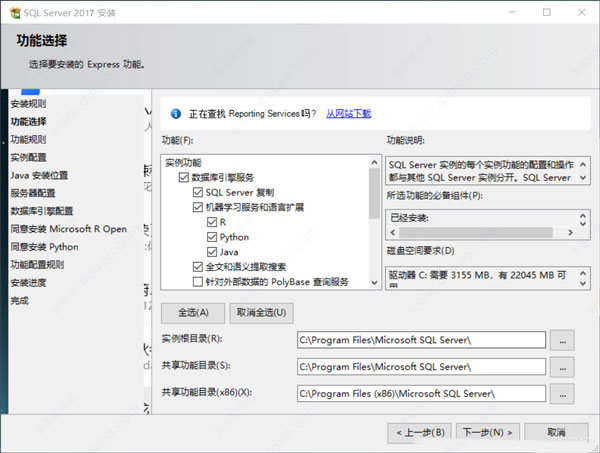Browse for 共享功能目录(x86) folder

coord(562,393)
